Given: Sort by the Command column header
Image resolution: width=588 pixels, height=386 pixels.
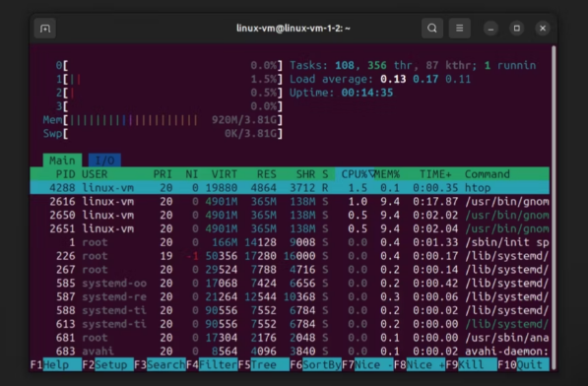Looking at the screenshot, I should coord(488,174).
